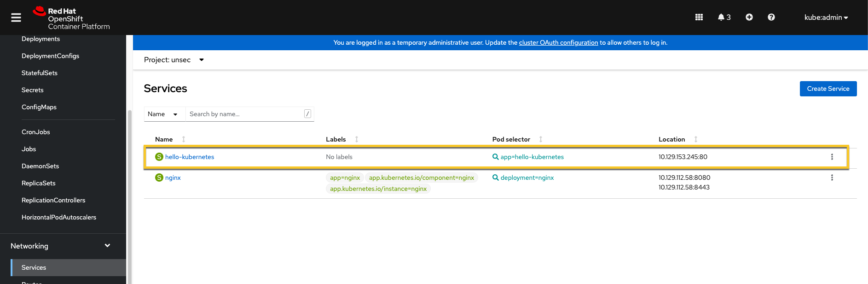Click the No labels text
Image resolution: width=868 pixels, height=284 pixels.
(x=339, y=157)
